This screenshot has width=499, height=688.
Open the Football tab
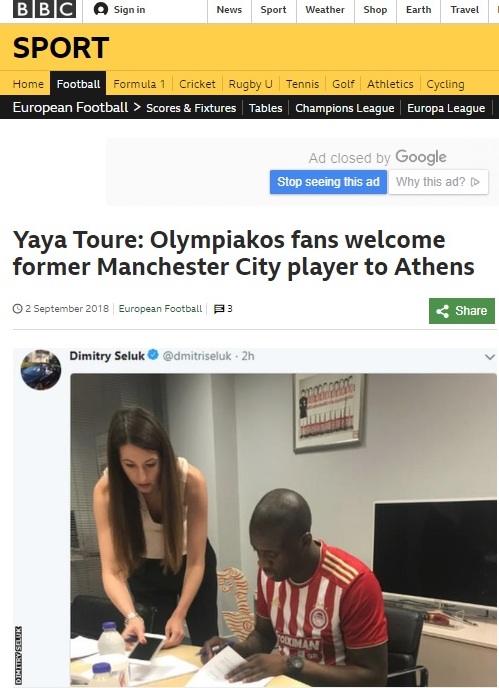(78, 83)
